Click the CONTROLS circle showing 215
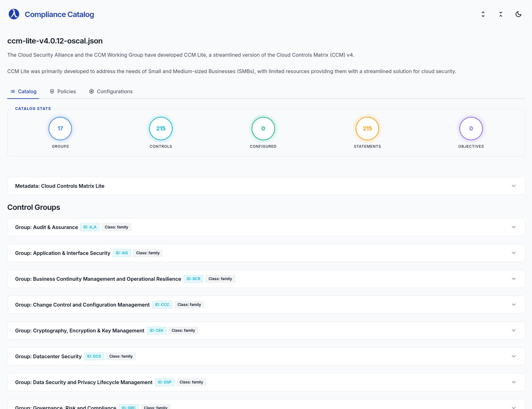 (x=161, y=129)
